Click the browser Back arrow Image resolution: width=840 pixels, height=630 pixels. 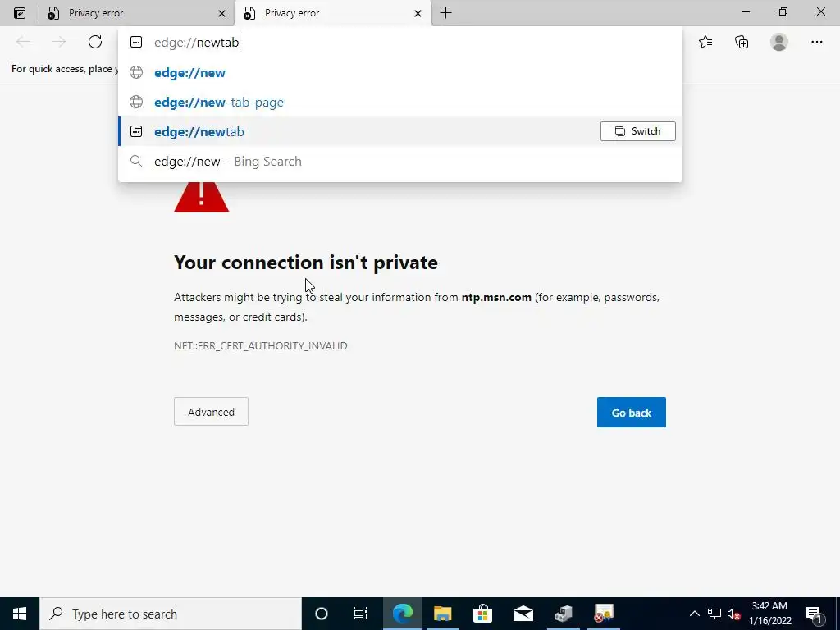click(23, 42)
